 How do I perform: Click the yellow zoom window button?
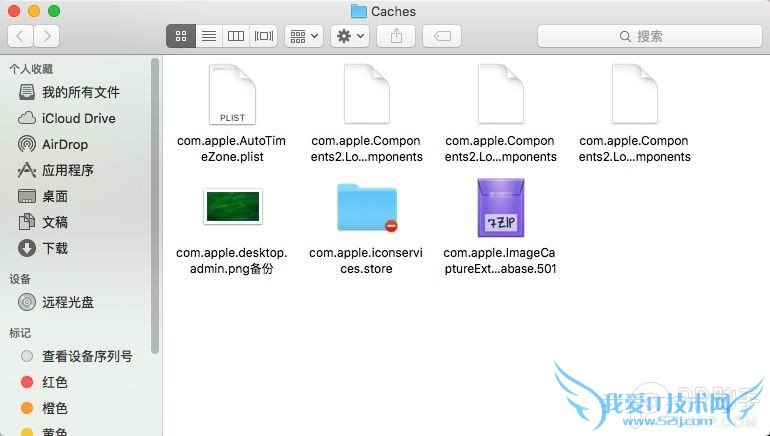(x=34, y=11)
